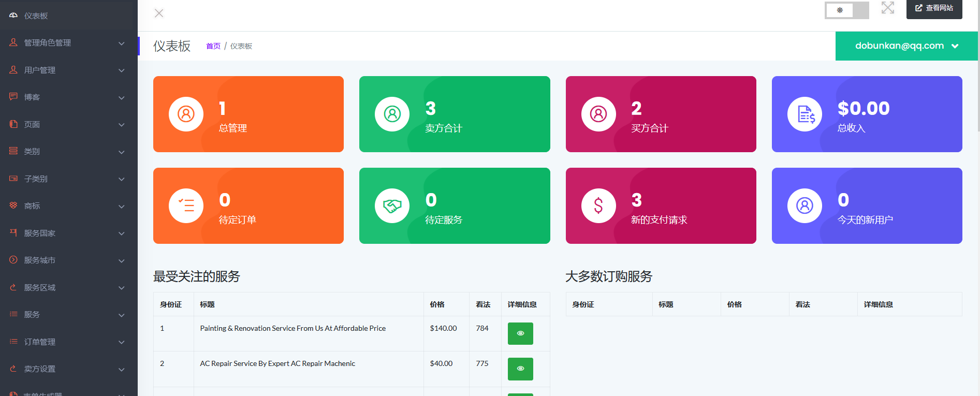Click the 775 views cell

(x=482, y=363)
